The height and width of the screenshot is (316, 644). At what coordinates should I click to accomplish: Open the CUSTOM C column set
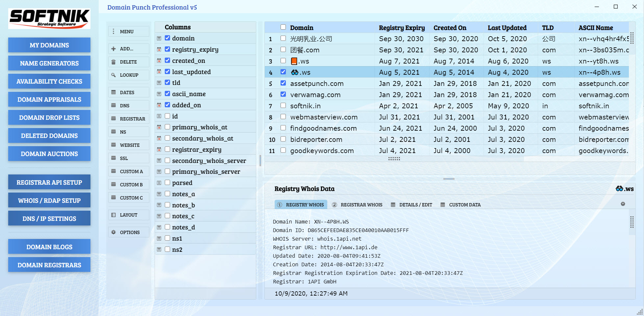coord(128,198)
